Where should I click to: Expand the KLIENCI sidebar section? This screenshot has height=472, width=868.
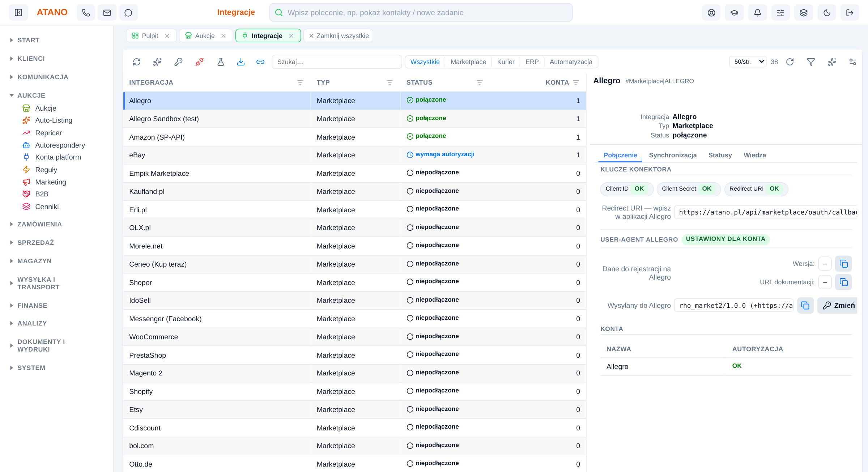click(31, 59)
